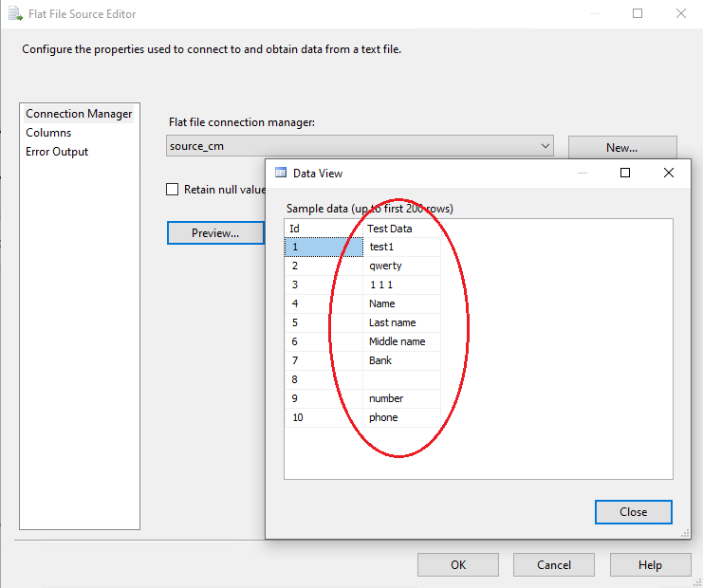Click the Cancel button
The width and height of the screenshot is (703, 588).
[x=554, y=565]
